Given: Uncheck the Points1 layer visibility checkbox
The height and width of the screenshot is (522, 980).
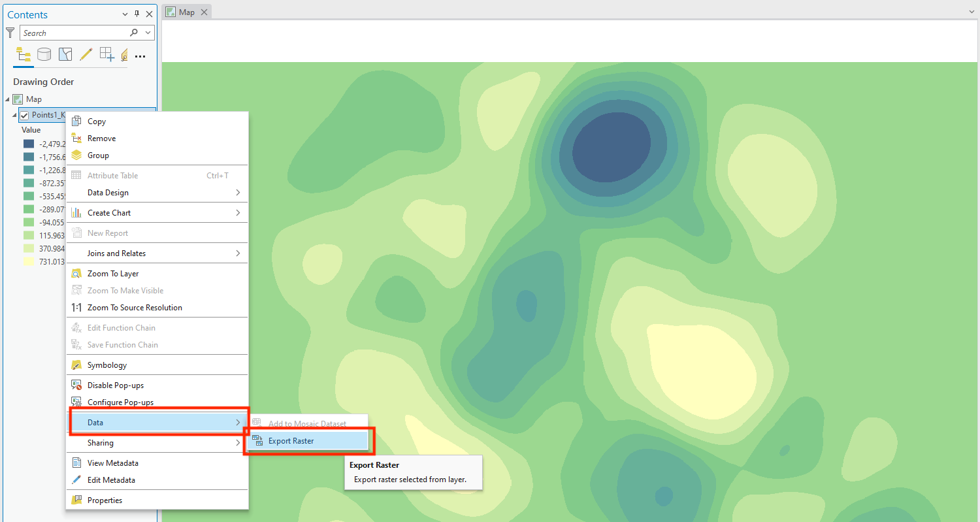Looking at the screenshot, I should 25,114.
